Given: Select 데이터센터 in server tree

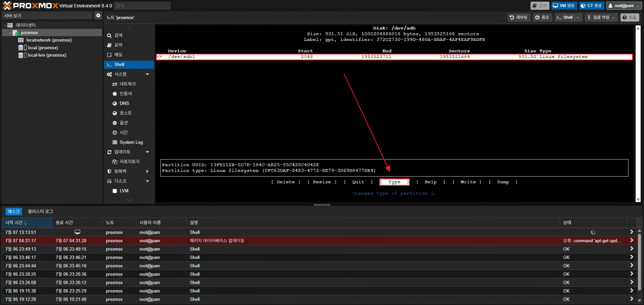Looking at the screenshot, I should click(x=26, y=25).
